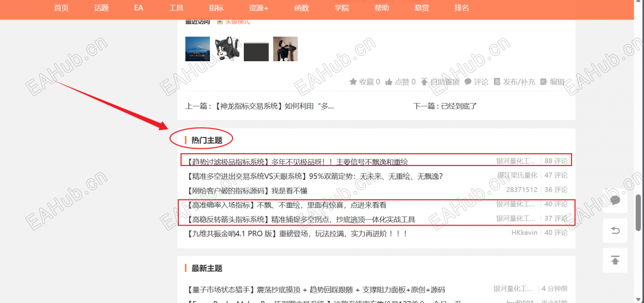The width and height of the screenshot is (644, 303).
Task: Click author 银河量化工... on the 4 分钟前 row
Action: pyautogui.click(x=513, y=288)
